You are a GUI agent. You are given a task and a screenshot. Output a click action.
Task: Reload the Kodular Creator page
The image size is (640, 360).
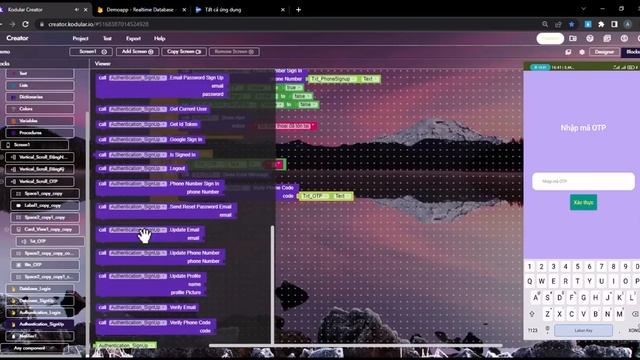pos(25,24)
